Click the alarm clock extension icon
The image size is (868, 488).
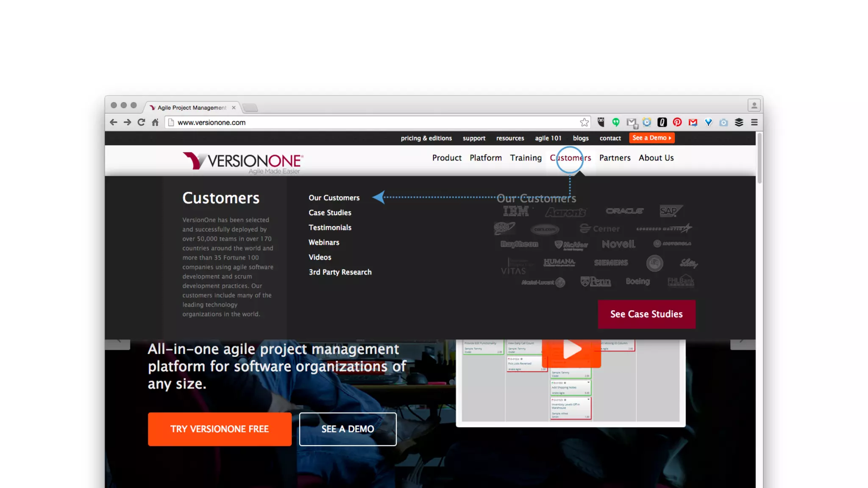(x=647, y=122)
